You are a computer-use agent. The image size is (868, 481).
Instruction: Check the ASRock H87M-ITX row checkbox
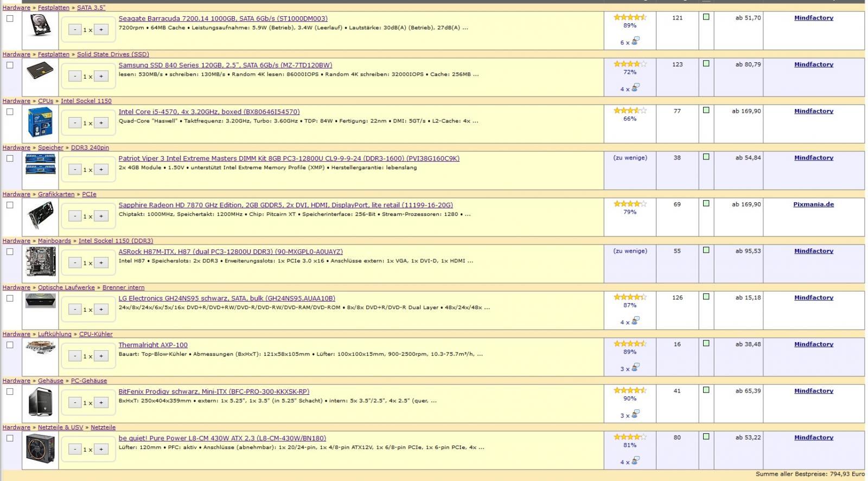[x=10, y=252]
